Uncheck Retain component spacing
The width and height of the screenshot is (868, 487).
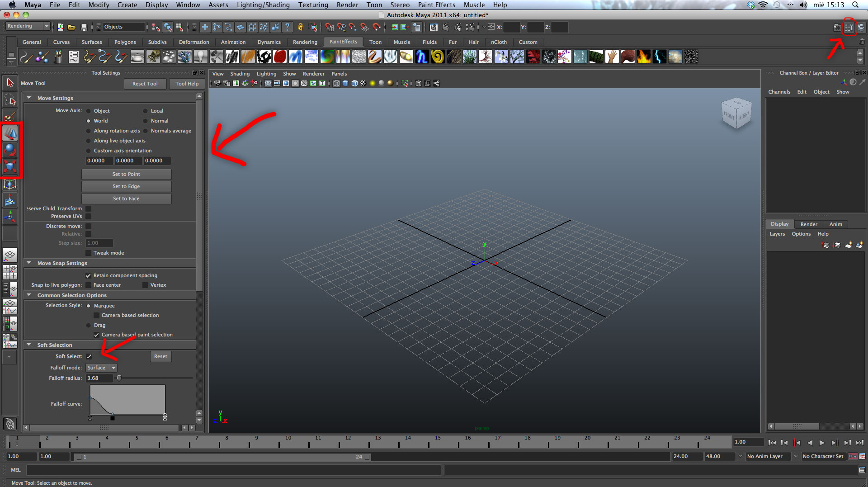(x=89, y=275)
